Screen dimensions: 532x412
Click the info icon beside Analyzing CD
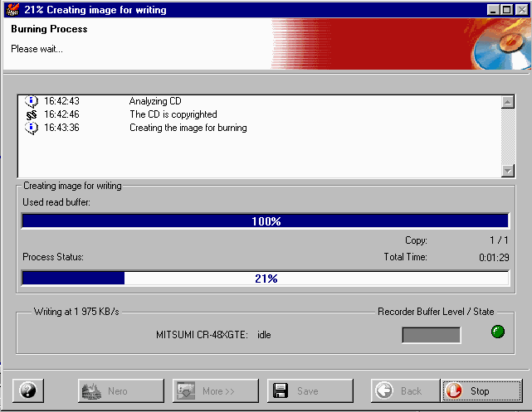point(32,101)
